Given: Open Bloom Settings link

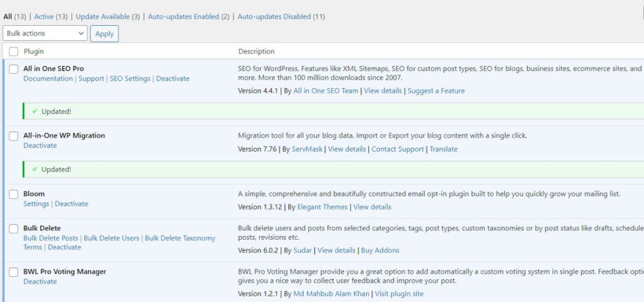Looking at the screenshot, I should click(36, 204).
